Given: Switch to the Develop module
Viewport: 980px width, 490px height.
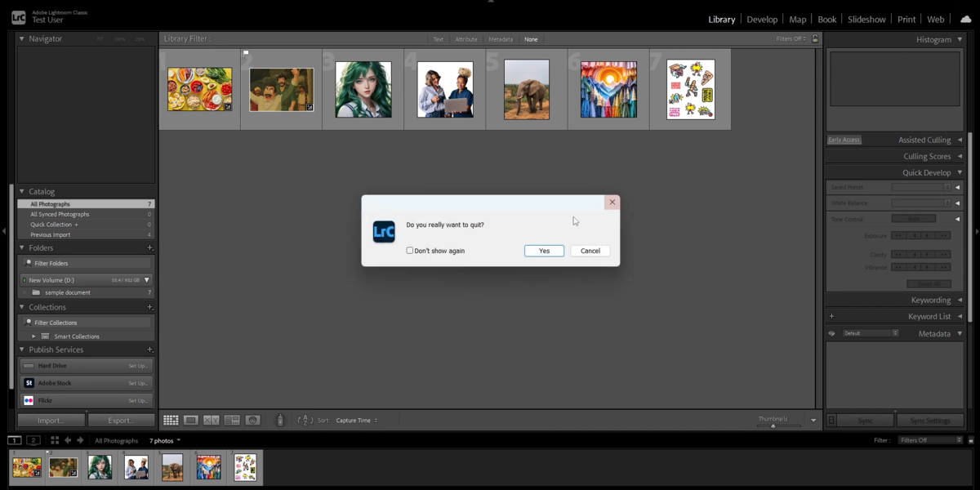Looking at the screenshot, I should pyautogui.click(x=762, y=19).
